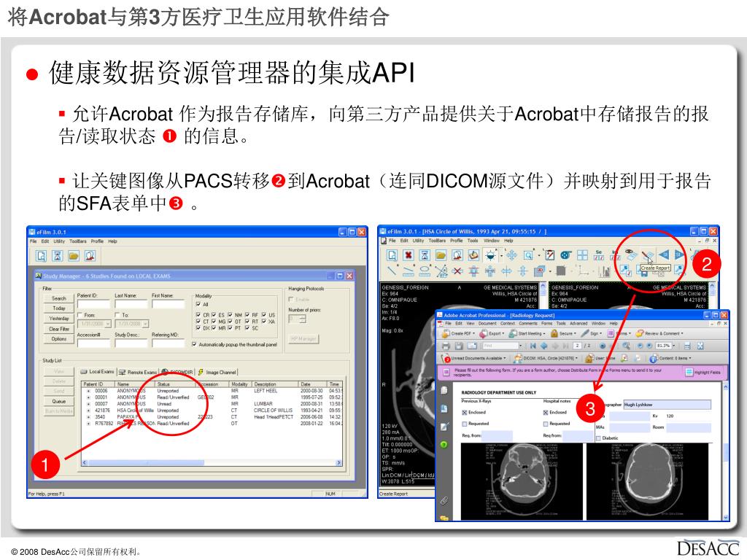
Task: Click the save diskette icon in Acrobat toolbar
Action: point(459,346)
